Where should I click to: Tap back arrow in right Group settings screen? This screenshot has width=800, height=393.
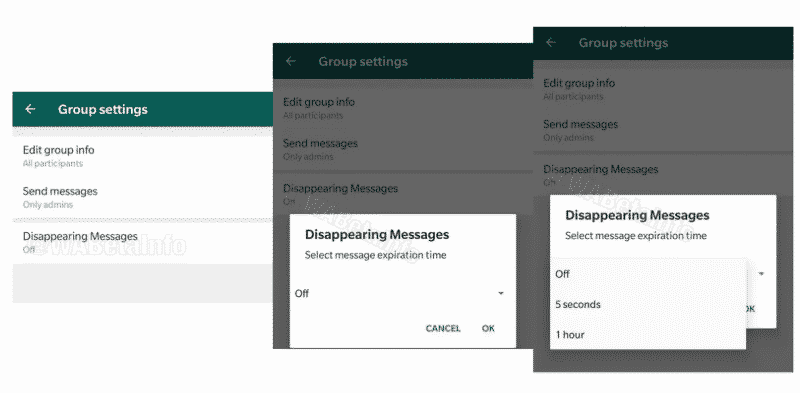coord(551,42)
